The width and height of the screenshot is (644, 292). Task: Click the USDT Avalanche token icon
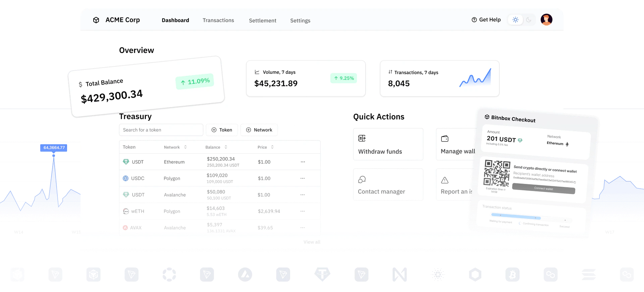coord(126,195)
